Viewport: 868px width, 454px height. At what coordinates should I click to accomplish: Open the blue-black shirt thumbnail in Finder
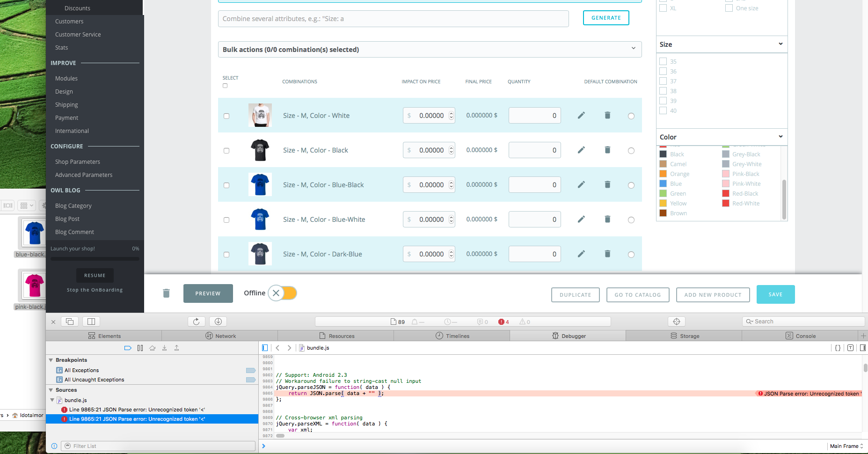34,233
